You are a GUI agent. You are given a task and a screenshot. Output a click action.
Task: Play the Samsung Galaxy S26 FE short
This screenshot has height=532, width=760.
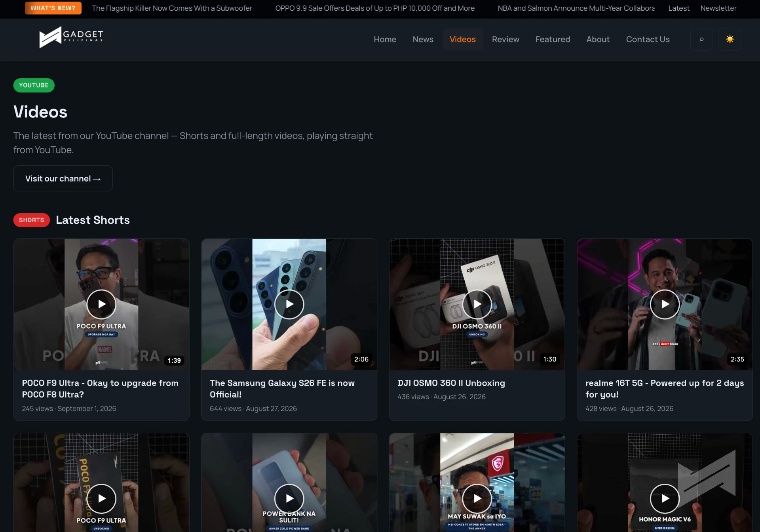click(x=289, y=304)
